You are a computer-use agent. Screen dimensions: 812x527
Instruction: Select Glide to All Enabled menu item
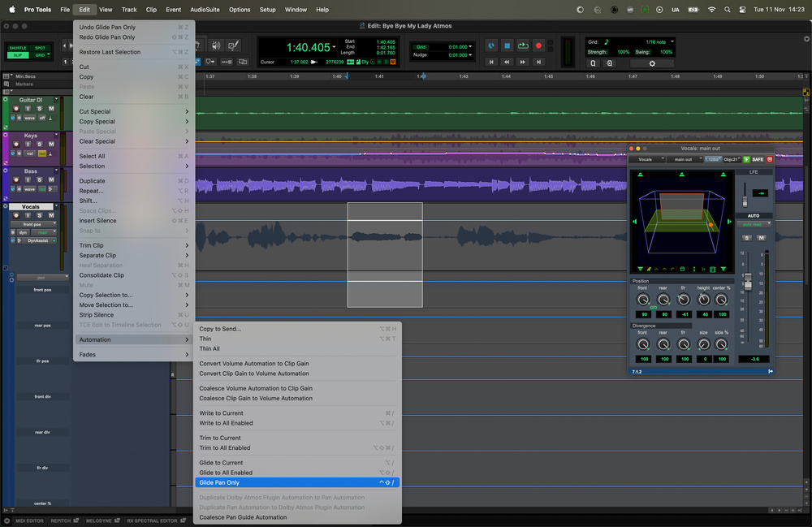226,473
